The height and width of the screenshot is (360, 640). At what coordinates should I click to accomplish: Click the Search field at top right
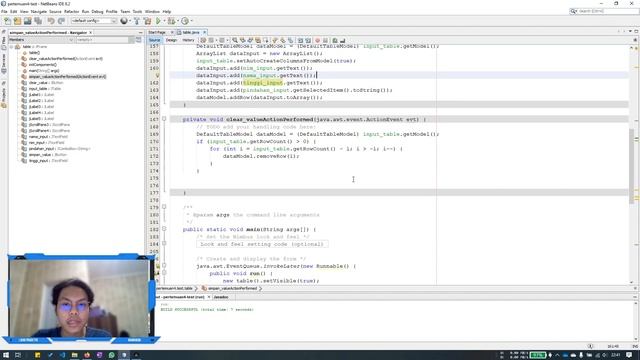(x=604, y=11)
